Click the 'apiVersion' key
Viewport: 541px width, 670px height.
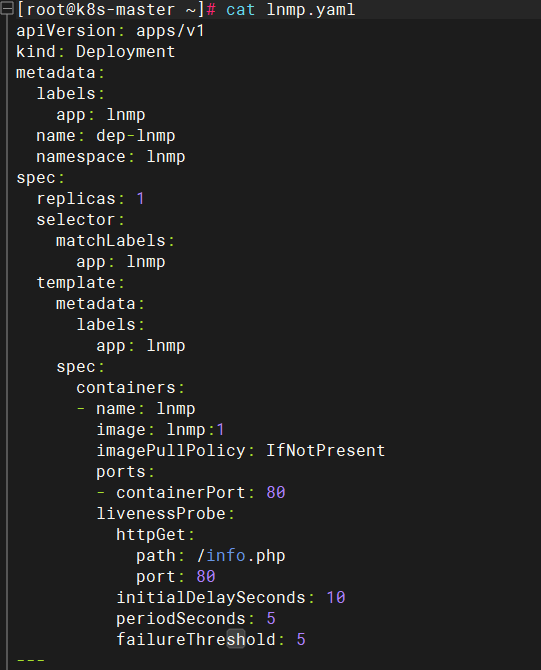coord(66,31)
